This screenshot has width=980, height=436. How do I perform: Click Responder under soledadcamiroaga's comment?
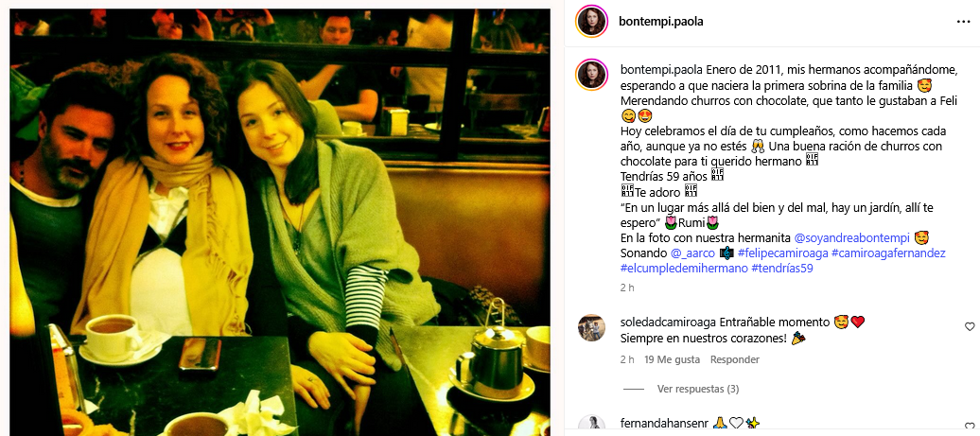pyautogui.click(x=735, y=359)
